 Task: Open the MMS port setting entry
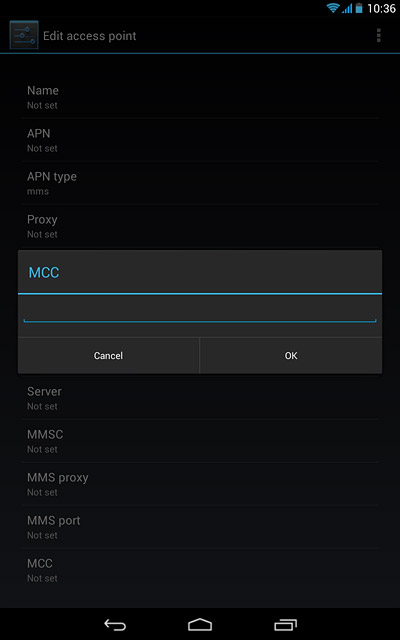[200, 527]
